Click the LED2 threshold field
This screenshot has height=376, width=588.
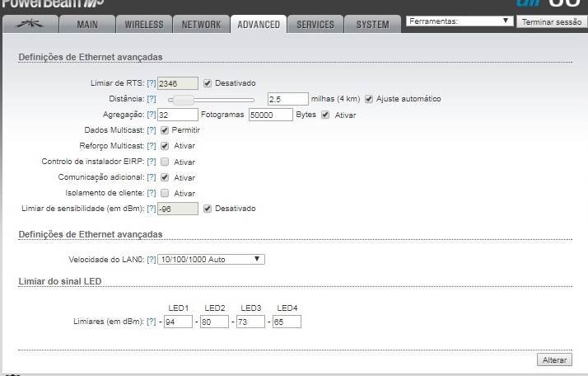click(x=214, y=322)
